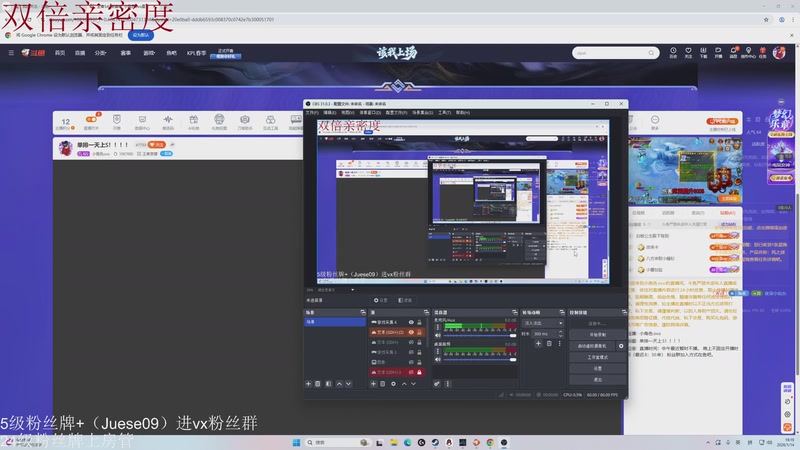
Task: Add a new scene in OBS scenes dock
Action: pyautogui.click(x=308, y=384)
